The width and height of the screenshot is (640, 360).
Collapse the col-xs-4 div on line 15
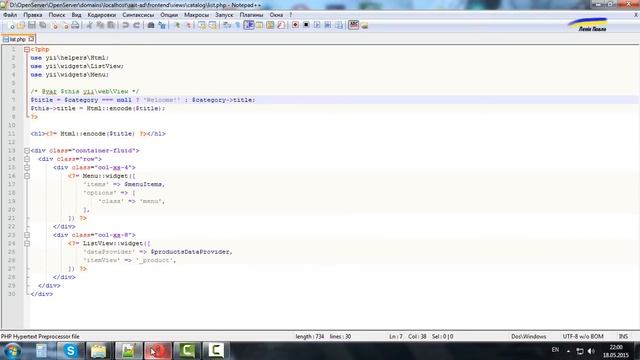point(27,167)
